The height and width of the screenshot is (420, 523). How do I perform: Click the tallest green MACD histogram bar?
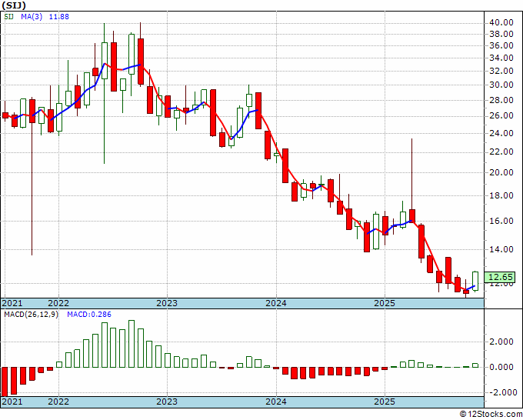pos(132,344)
